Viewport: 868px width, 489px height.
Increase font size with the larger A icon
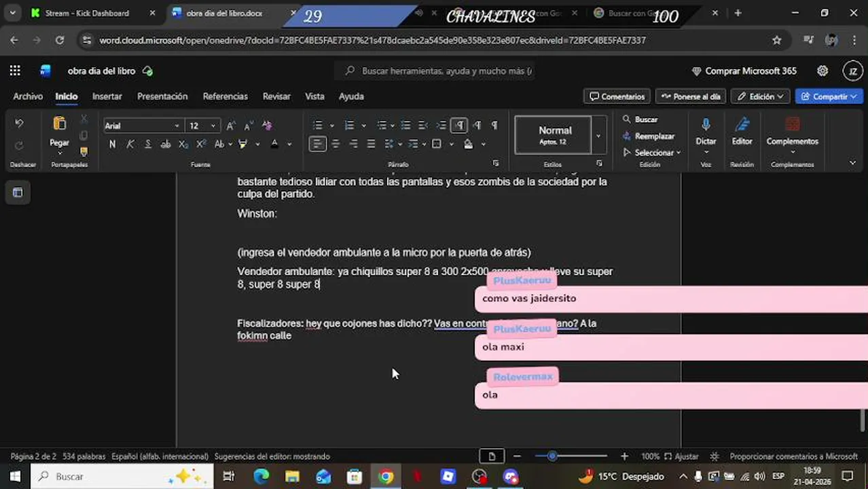(231, 126)
